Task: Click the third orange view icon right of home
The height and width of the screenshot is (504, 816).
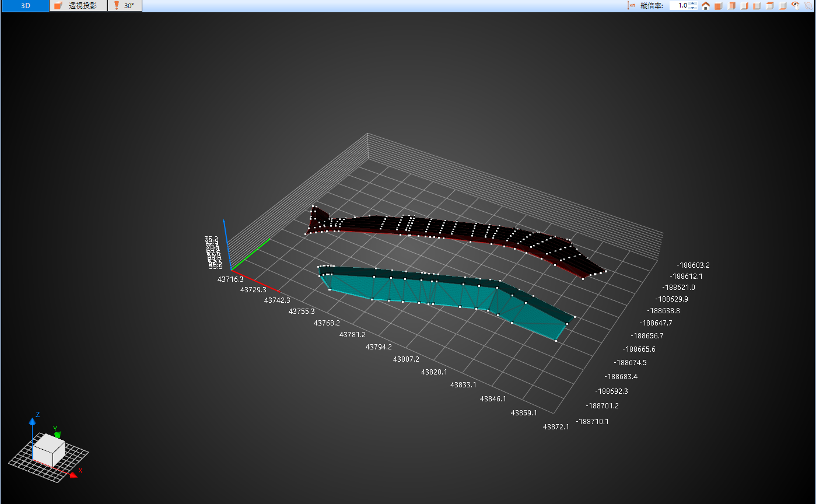Action: point(744,6)
